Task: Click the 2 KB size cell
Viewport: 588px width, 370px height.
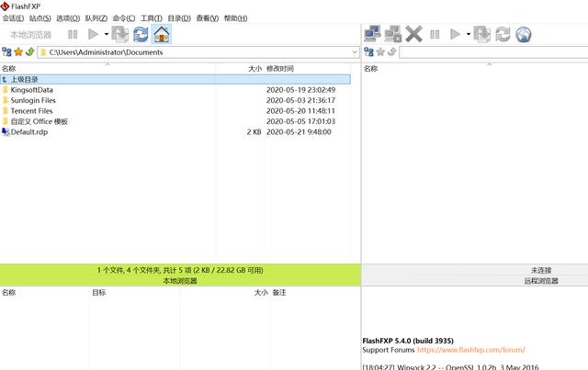Action: tap(254, 131)
